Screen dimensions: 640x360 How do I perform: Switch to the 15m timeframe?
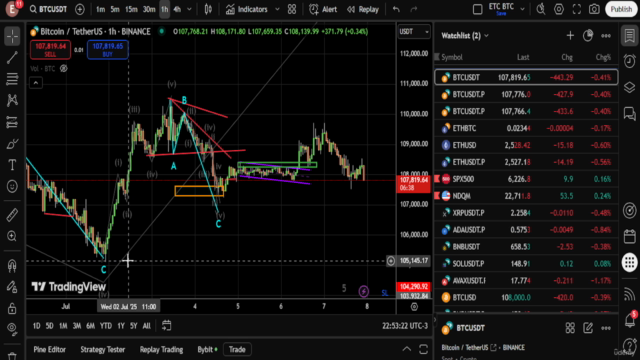point(131,9)
